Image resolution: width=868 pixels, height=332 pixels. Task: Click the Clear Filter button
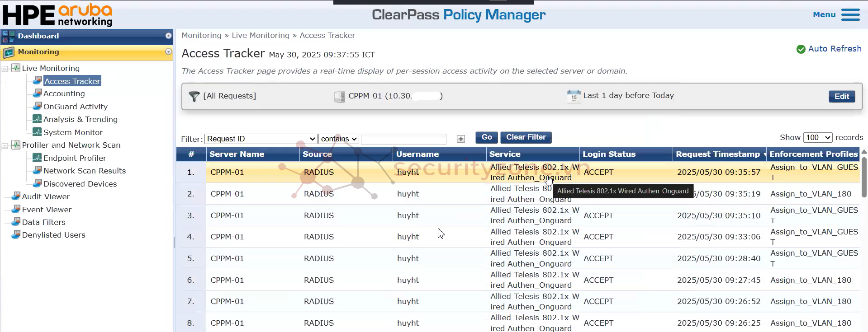point(526,137)
